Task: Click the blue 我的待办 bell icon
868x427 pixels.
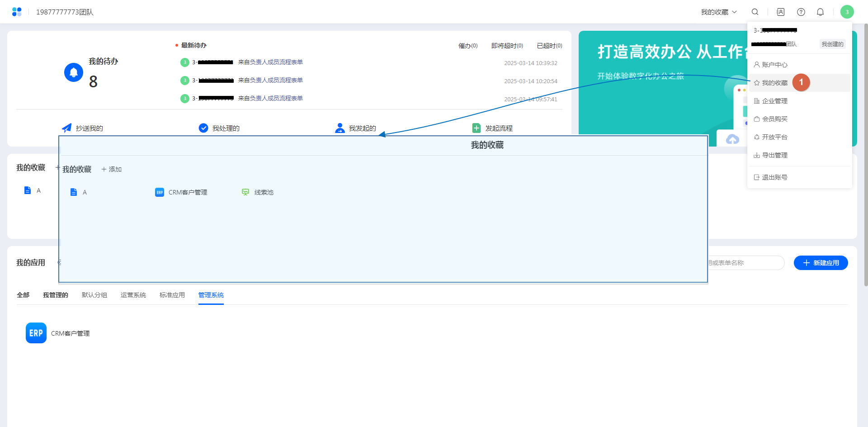Action: pyautogui.click(x=74, y=72)
